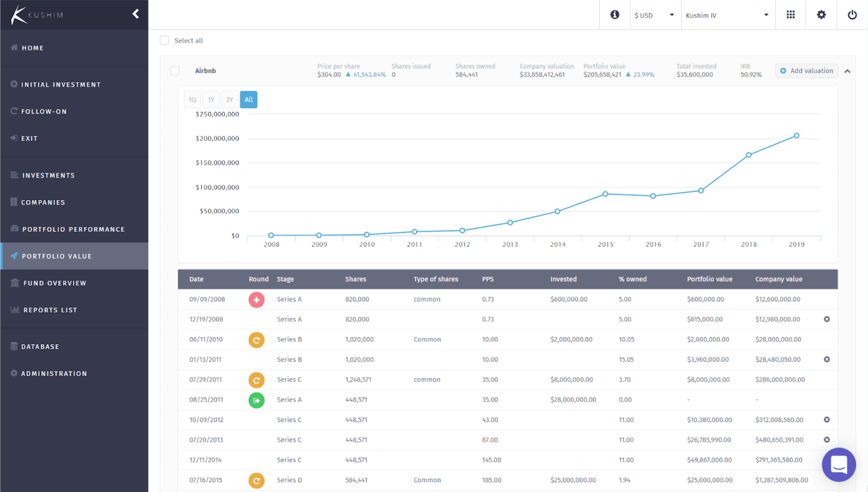Click the 12/11/2014 date cell
This screenshot has height=492, width=868.
(x=205, y=460)
